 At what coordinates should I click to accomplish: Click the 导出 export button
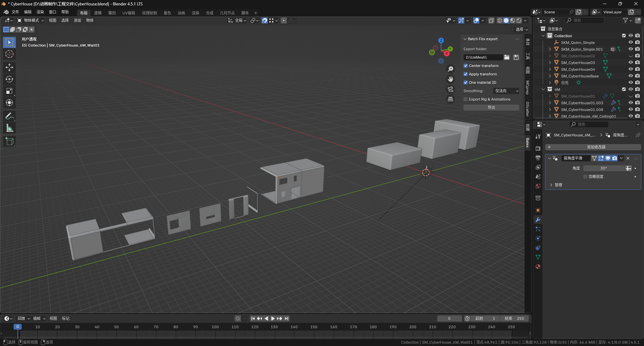491,108
